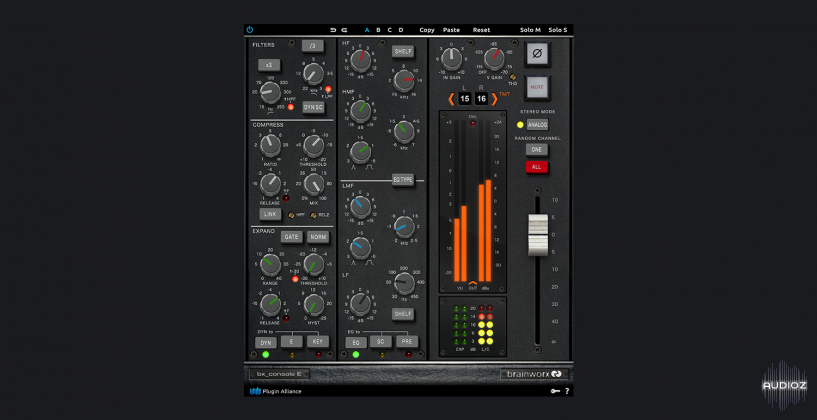Click the HMF gain knob

coord(360,111)
